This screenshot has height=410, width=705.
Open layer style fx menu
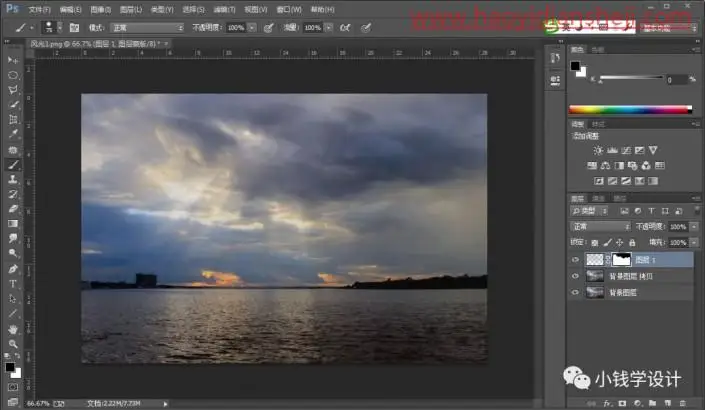coord(607,403)
